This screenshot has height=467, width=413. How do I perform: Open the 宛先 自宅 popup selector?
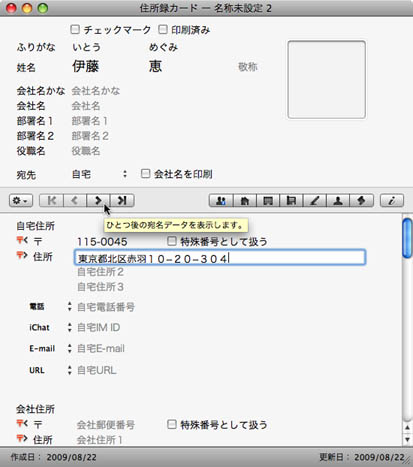click(99, 174)
